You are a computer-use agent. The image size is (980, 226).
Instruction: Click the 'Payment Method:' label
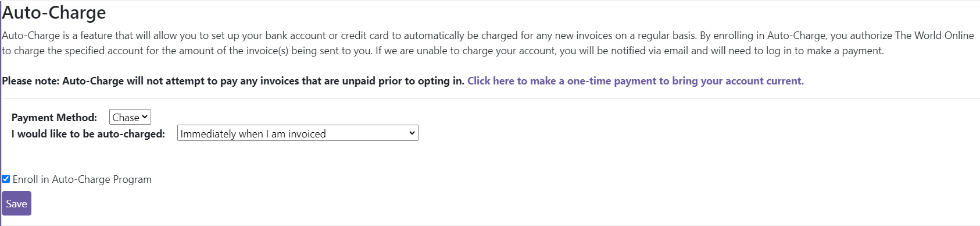click(54, 118)
